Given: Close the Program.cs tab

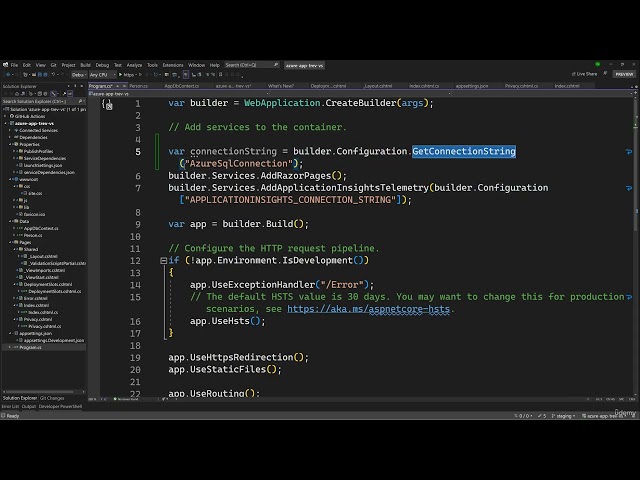Looking at the screenshot, I should [x=124, y=86].
